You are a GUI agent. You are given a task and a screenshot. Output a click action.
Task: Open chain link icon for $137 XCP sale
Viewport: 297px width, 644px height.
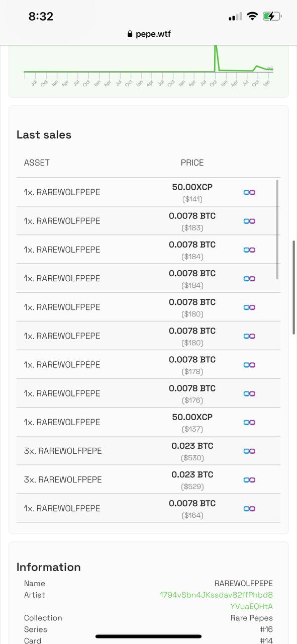249,422
